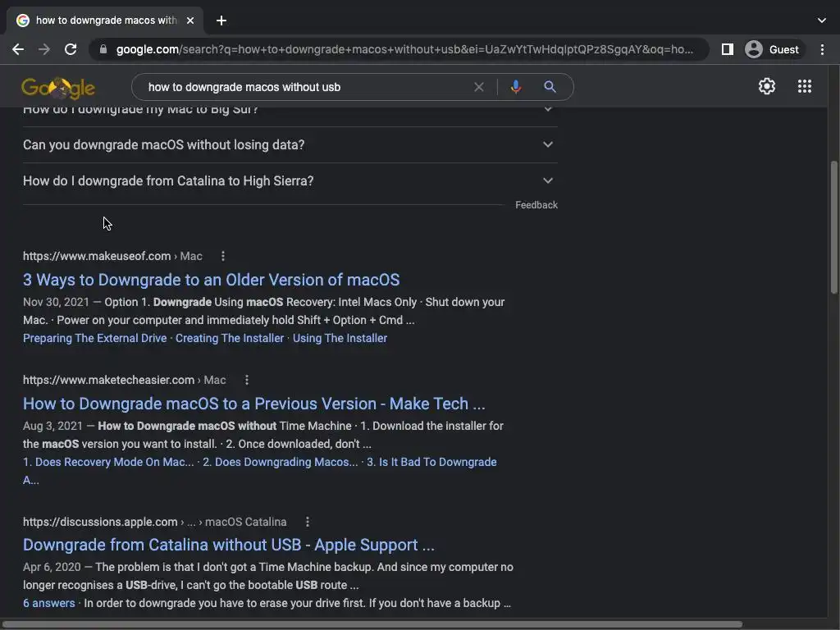Screen dimensions: 840x630
Task: Select the active Google search tab
Action: [106, 21]
